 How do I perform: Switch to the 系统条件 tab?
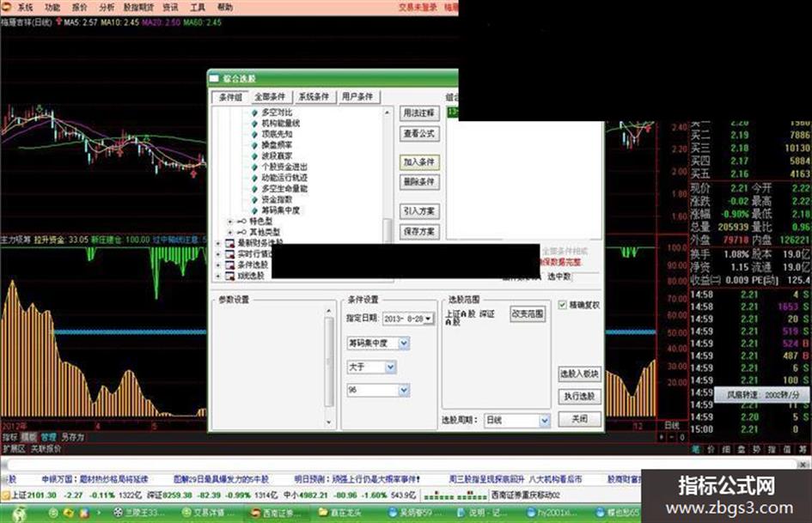pyautogui.click(x=314, y=97)
